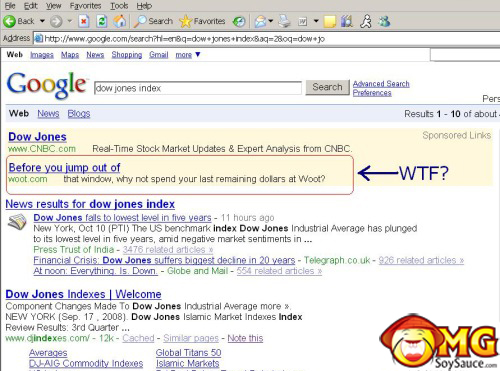This screenshot has width=500, height=371.
Task: Click the Refresh page icon
Action: point(102,21)
